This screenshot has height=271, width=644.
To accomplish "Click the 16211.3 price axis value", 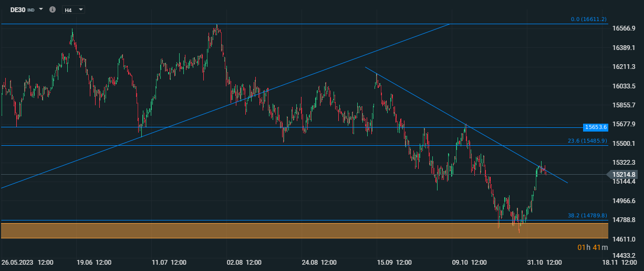I will (x=624, y=67).
